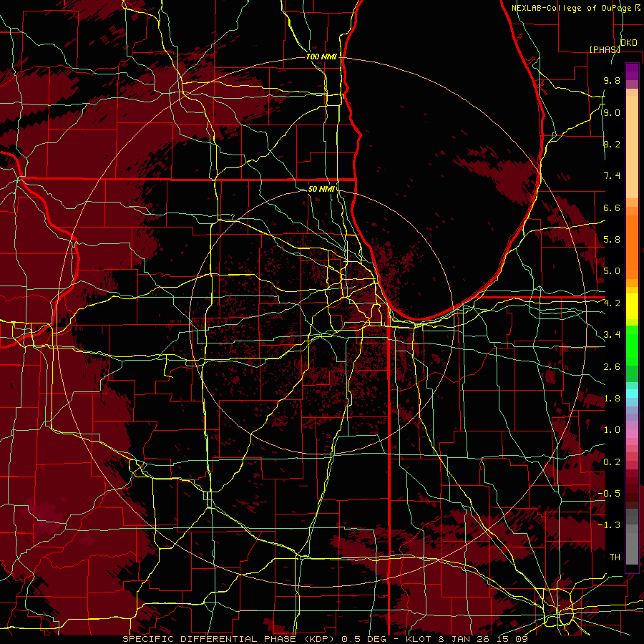Click the 9.0 scale value
Image resolution: width=644 pixels, height=644 pixels.
[612, 112]
